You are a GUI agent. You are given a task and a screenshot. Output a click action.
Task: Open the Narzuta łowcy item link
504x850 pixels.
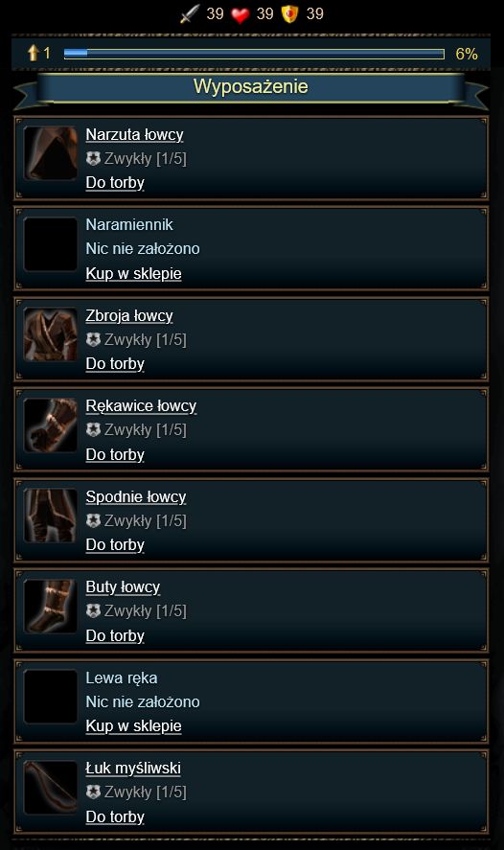coord(134,134)
